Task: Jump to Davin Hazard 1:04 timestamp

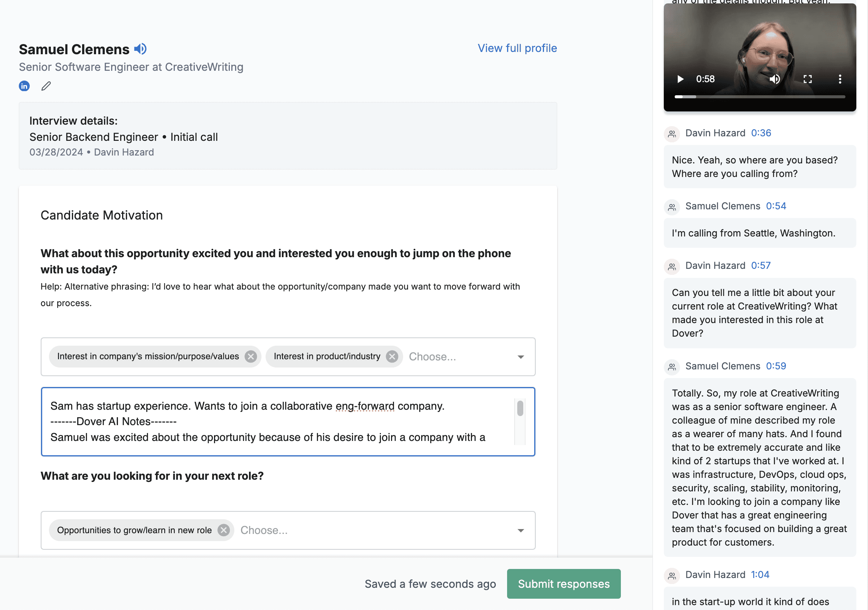Action: coord(760,575)
